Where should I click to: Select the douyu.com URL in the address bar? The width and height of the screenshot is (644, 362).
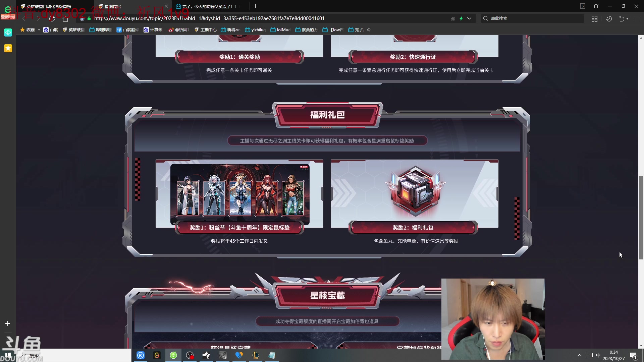(209, 18)
